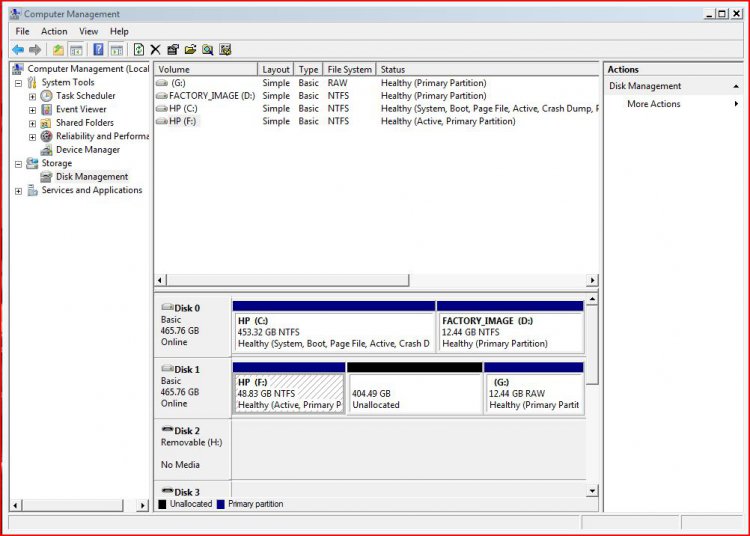Toggle the Show/Hide Console Tree icon
The image size is (750, 536).
tap(76, 50)
